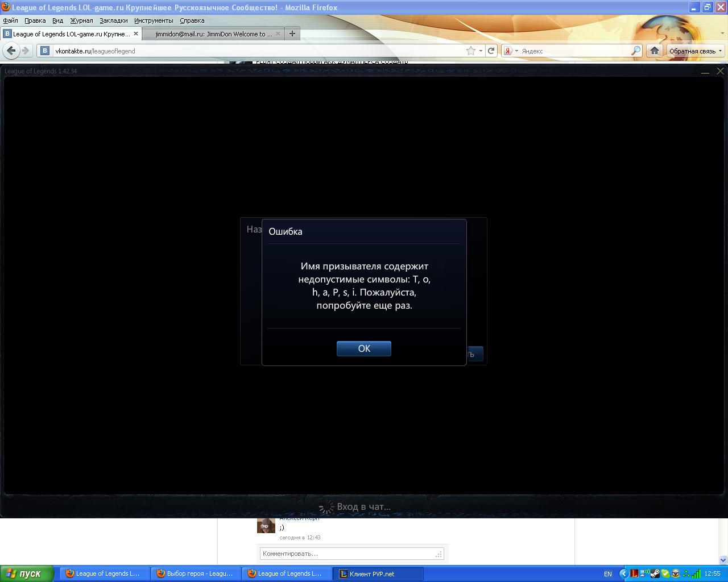Close the League of Legends client window
The height and width of the screenshot is (582, 728).
pos(720,72)
